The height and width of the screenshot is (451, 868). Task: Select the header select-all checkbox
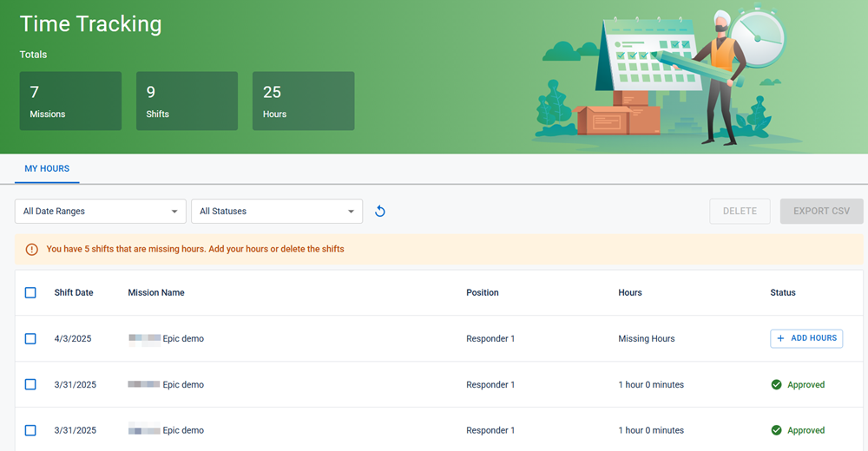(30, 292)
